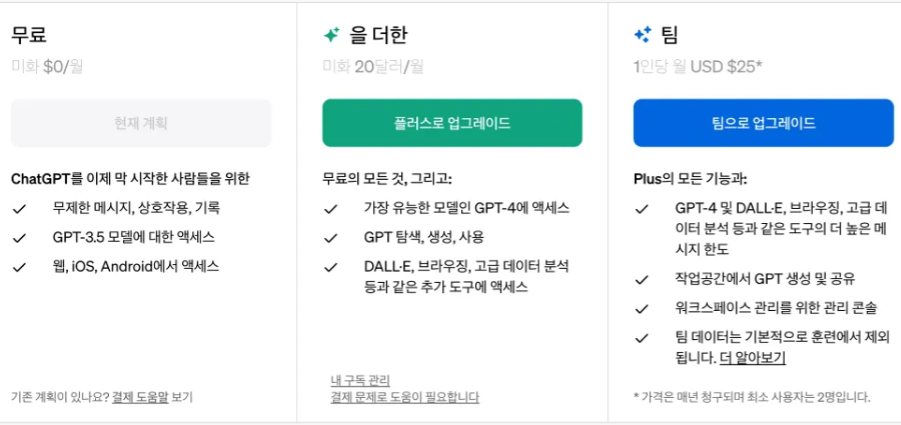The image size is (901, 425).
Task: Click the checkmark beside 가장 유능한 모델인 GPT-4에 액세스
Action: click(331, 209)
